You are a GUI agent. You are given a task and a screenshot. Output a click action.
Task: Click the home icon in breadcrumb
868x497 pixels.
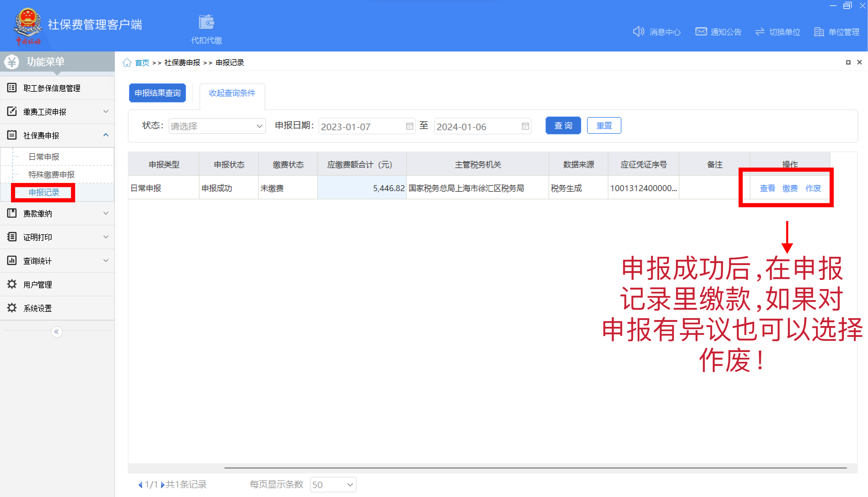click(127, 63)
